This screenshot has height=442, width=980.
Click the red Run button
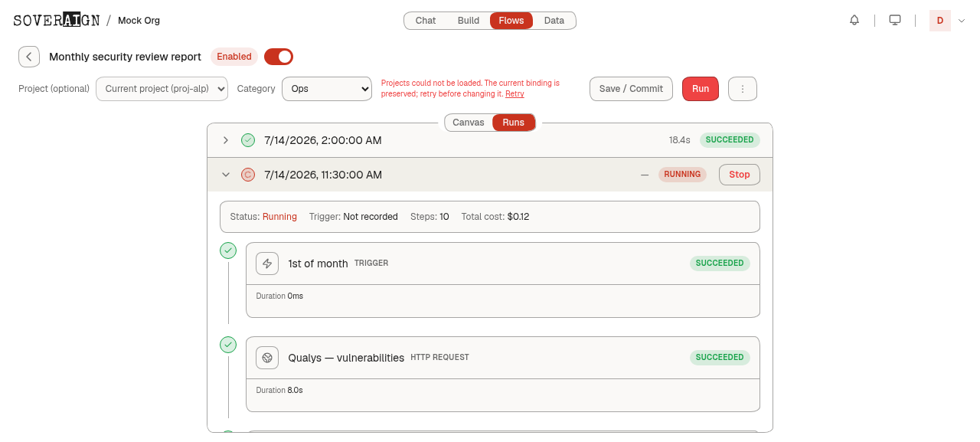click(701, 89)
